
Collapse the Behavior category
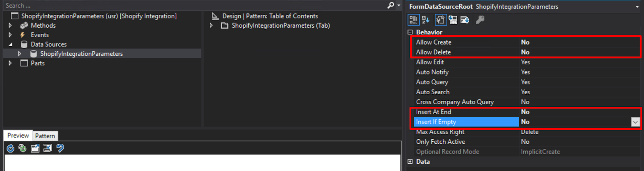click(x=410, y=32)
